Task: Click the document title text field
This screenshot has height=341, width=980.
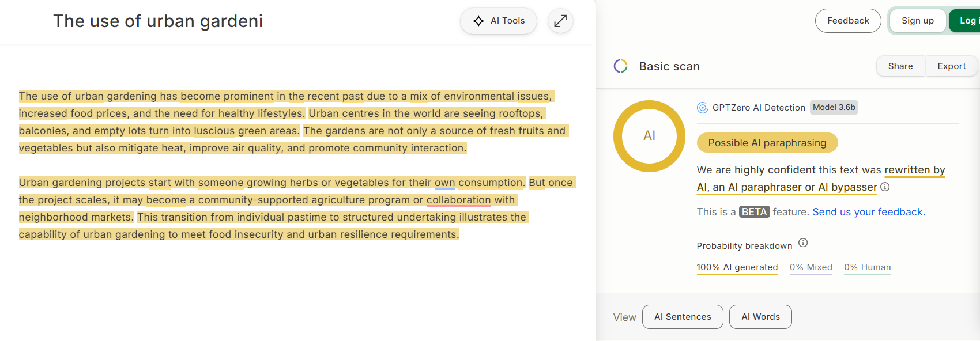Action: coord(158,21)
